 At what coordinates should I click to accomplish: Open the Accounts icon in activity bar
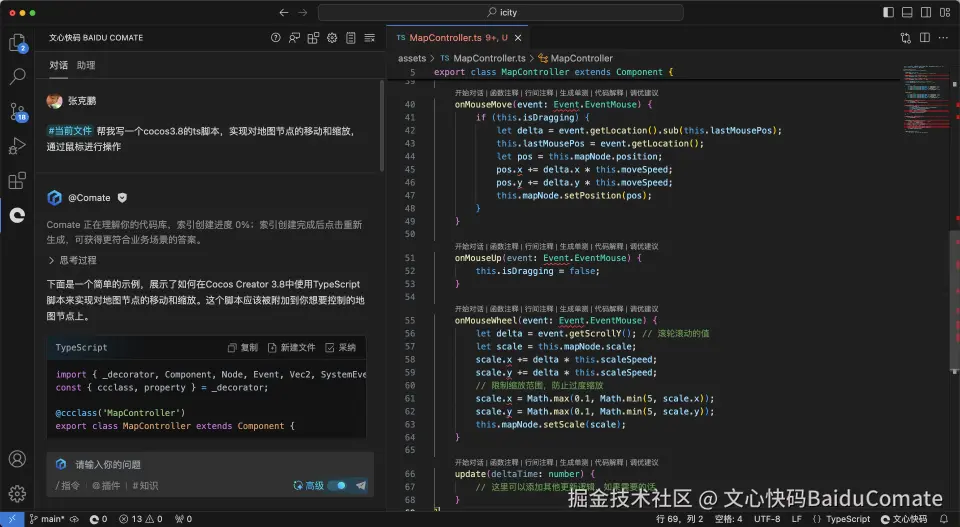17,458
